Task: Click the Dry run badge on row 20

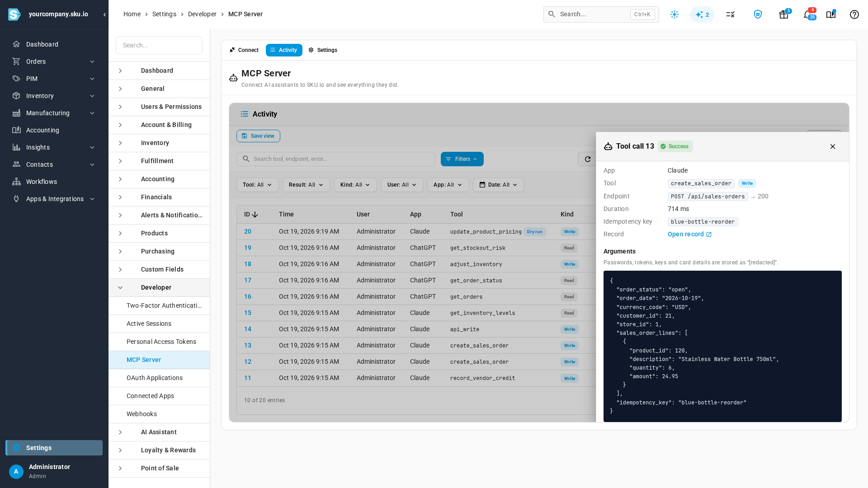Action: (x=534, y=232)
